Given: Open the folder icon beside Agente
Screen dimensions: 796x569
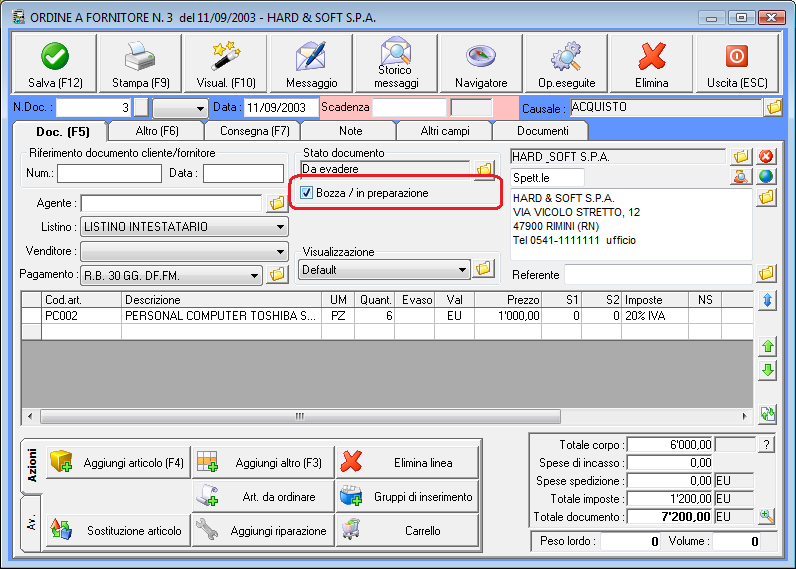Looking at the screenshot, I should [x=277, y=203].
